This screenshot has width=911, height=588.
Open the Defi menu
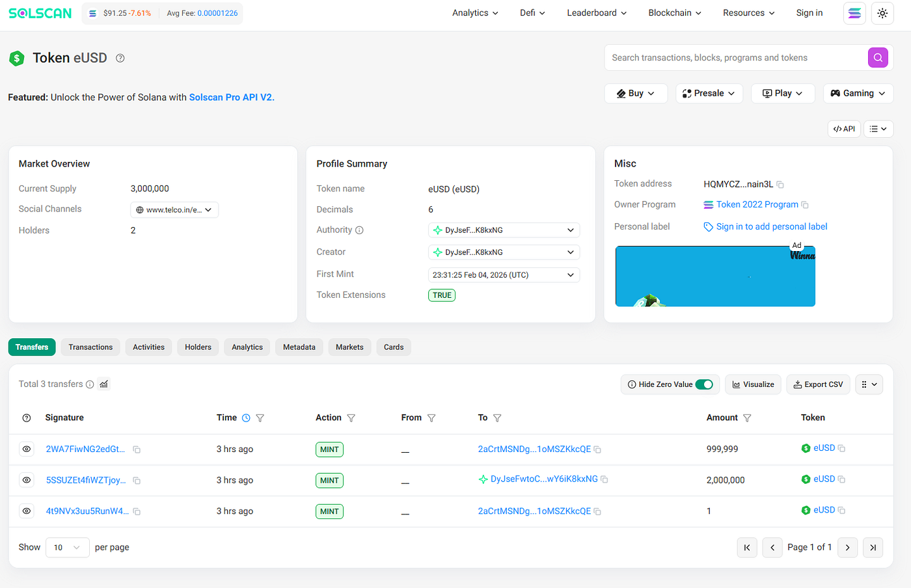pyautogui.click(x=532, y=13)
